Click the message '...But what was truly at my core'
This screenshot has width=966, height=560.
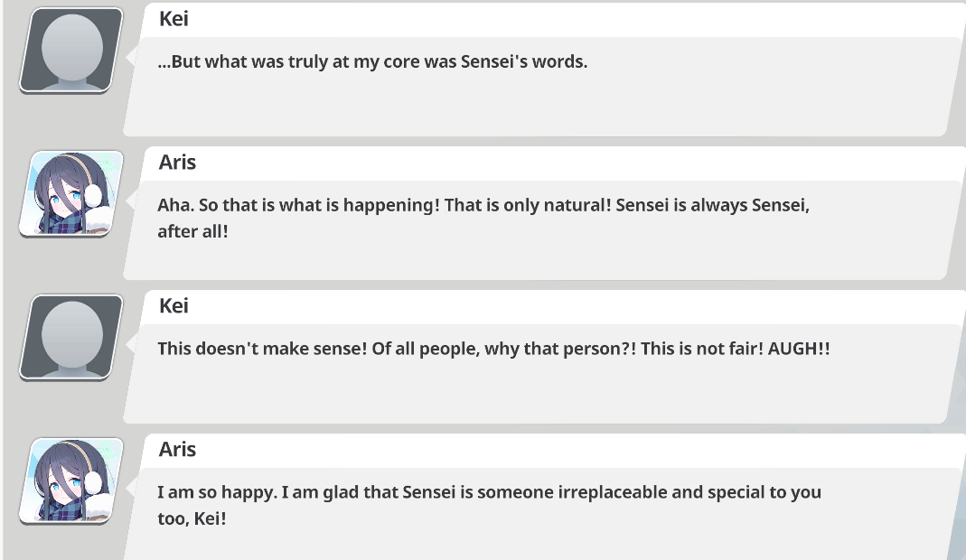(372, 61)
